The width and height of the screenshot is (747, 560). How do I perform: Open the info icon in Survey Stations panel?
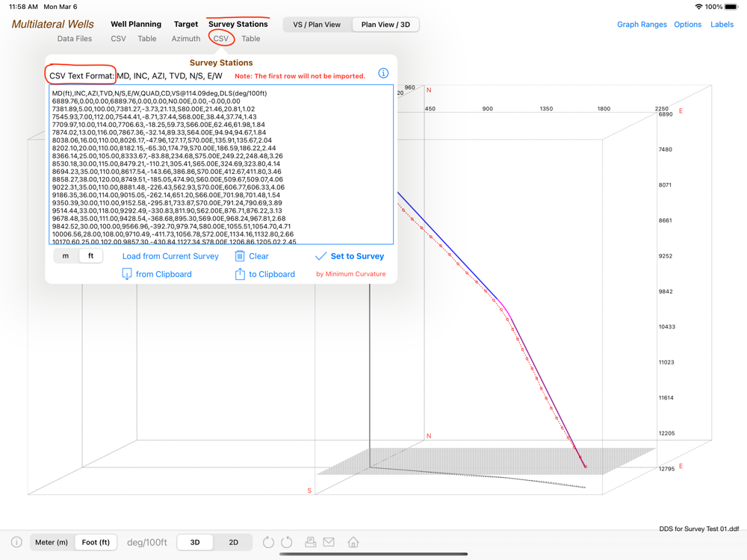coord(383,73)
